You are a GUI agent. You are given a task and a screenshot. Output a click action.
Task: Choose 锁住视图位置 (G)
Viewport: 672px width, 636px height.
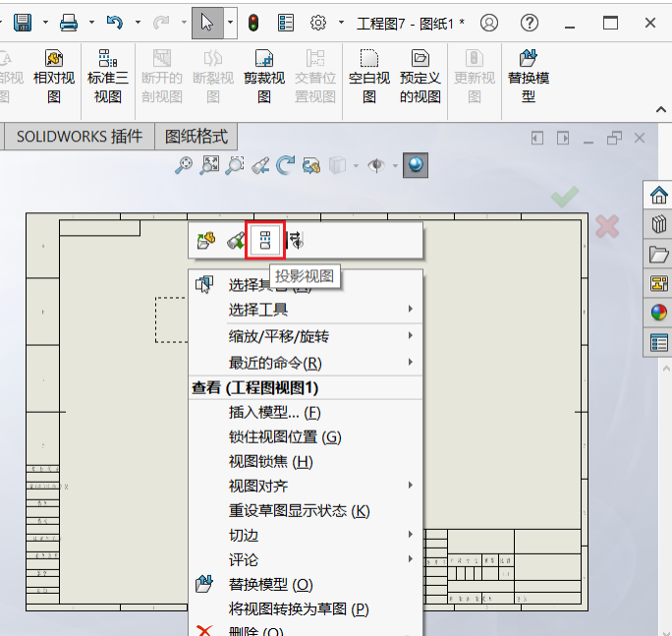(x=306, y=437)
